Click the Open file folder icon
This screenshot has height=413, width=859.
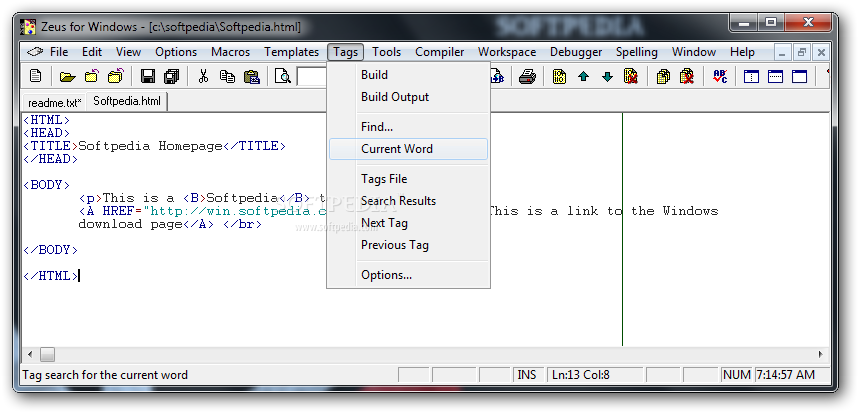click(67, 76)
